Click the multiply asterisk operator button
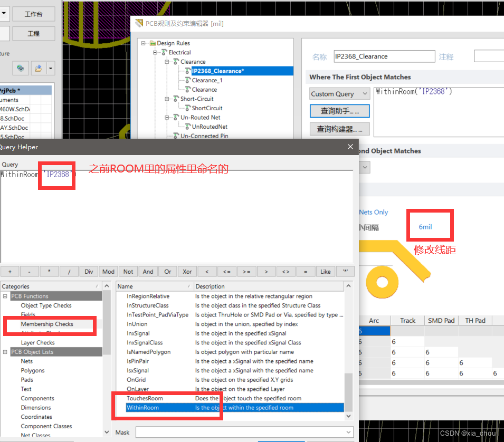 49,272
